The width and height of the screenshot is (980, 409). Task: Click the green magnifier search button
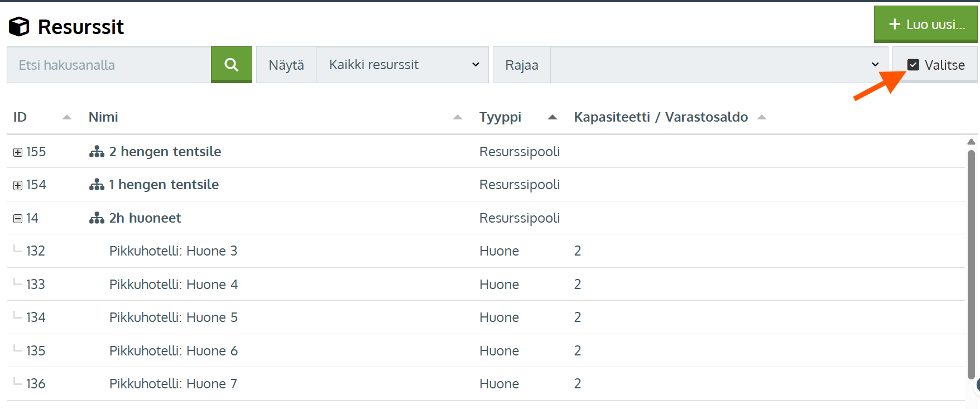pyautogui.click(x=231, y=65)
